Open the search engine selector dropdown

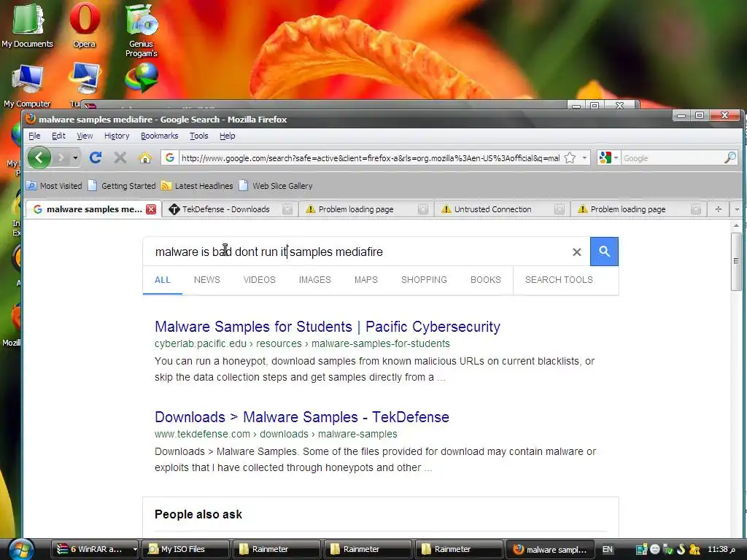coord(616,157)
